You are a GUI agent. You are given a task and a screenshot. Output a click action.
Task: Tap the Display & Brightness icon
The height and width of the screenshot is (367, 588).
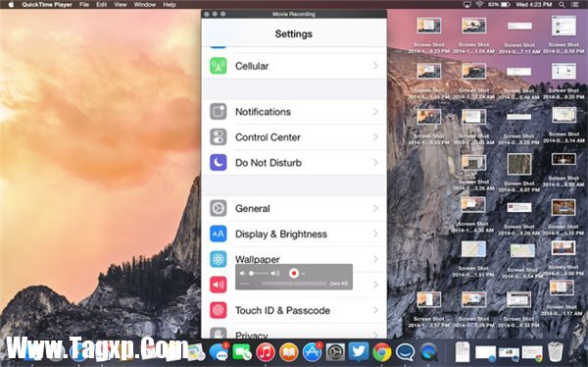point(219,234)
